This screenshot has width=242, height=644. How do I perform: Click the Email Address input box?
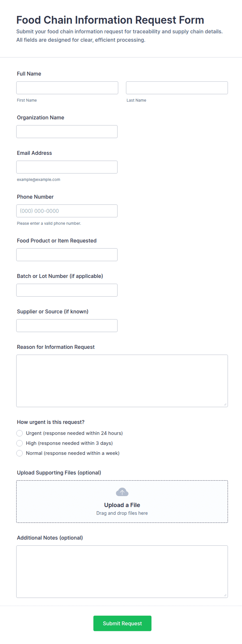click(67, 167)
